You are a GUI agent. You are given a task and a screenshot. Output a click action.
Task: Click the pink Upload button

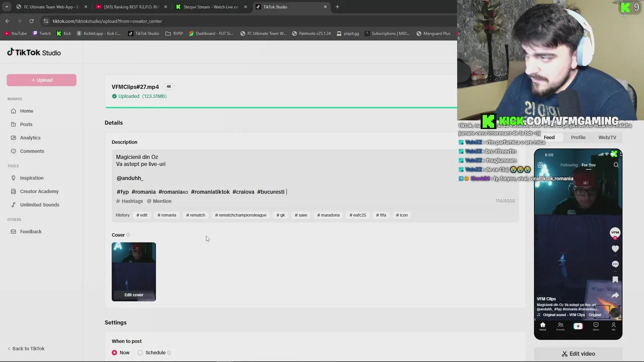tap(41, 80)
